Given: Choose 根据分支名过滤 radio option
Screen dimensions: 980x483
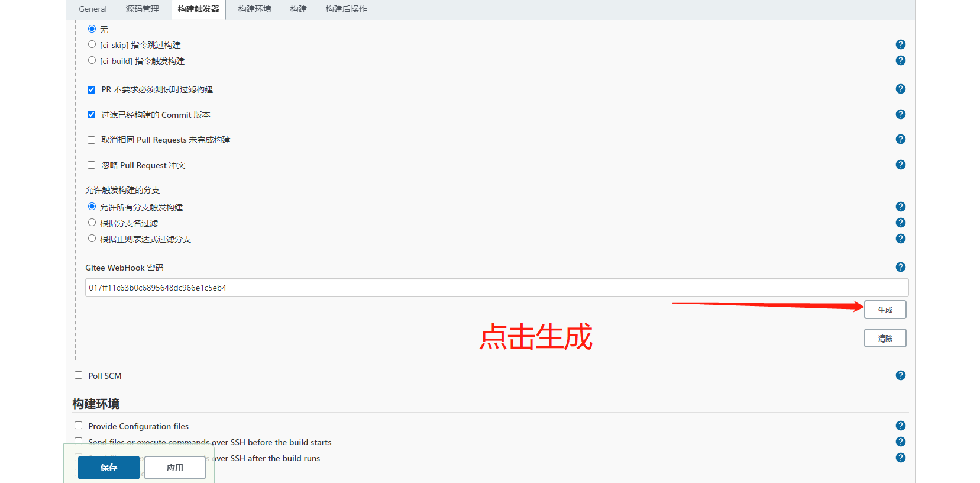Looking at the screenshot, I should tap(92, 223).
